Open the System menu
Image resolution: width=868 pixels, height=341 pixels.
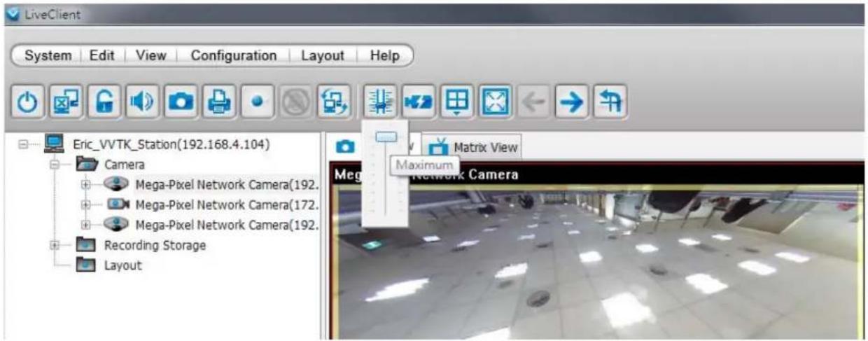coord(48,55)
